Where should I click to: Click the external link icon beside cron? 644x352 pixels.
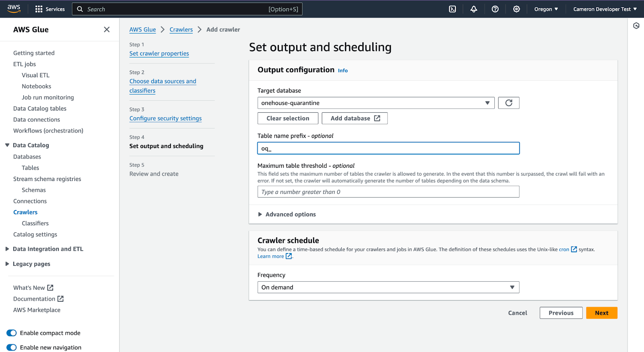(x=574, y=249)
